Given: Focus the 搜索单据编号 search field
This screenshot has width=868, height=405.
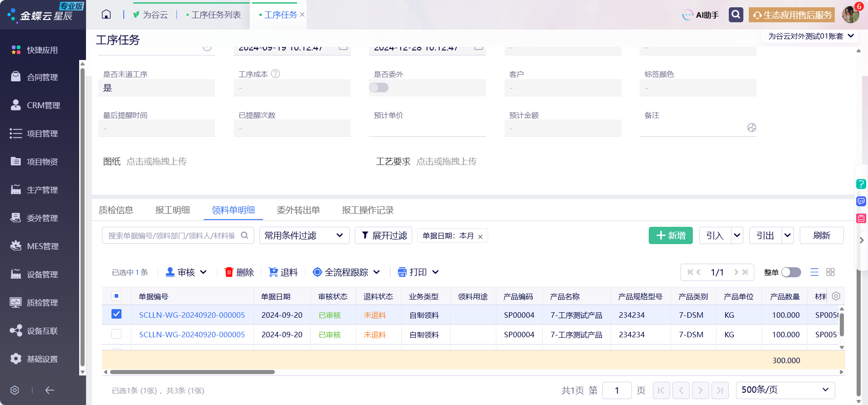Looking at the screenshot, I should coord(178,235).
